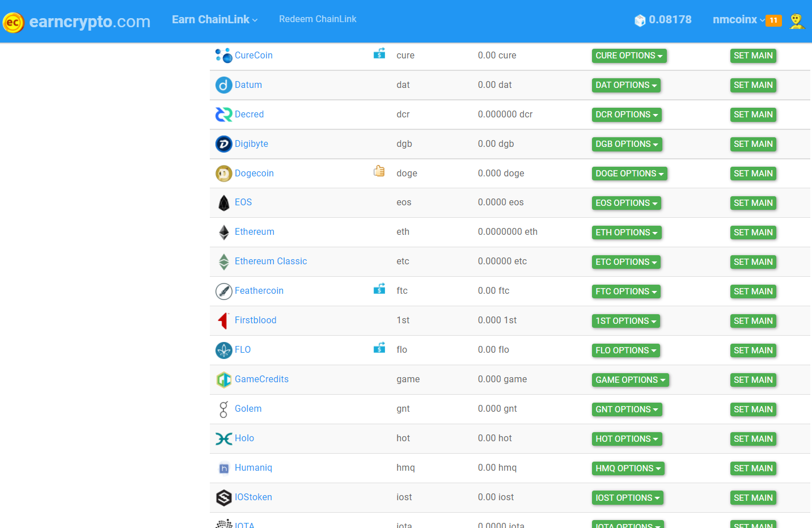The image size is (812, 528).
Task: Open the Humaniq coin link
Action: tap(253, 468)
